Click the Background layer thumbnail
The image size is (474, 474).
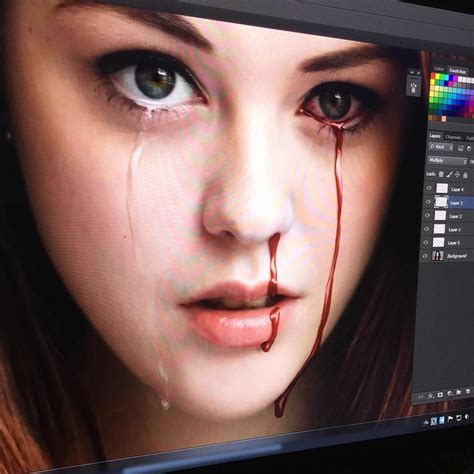tap(438, 256)
